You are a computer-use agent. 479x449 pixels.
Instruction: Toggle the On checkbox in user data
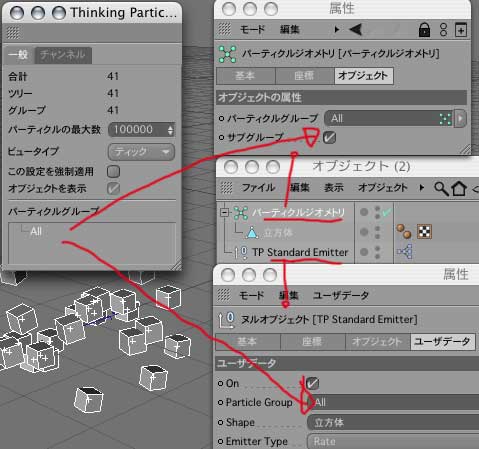(312, 383)
